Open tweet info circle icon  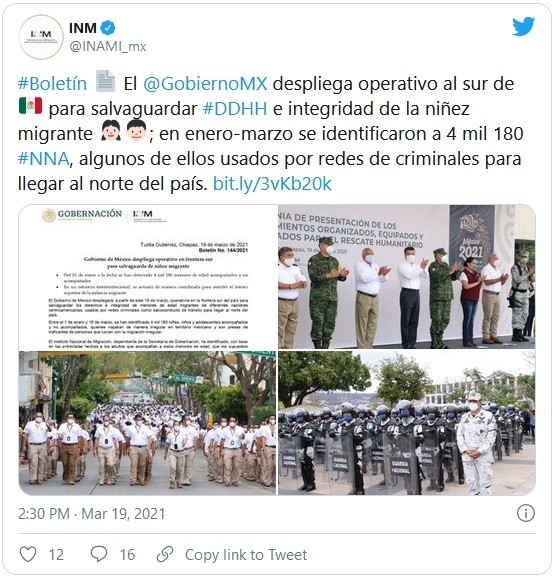[525, 513]
